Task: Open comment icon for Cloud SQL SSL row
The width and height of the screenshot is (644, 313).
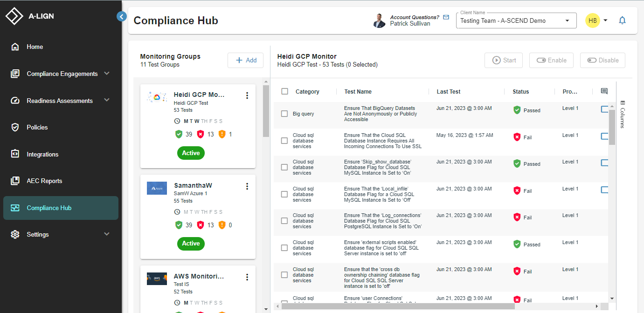Action: (605, 136)
